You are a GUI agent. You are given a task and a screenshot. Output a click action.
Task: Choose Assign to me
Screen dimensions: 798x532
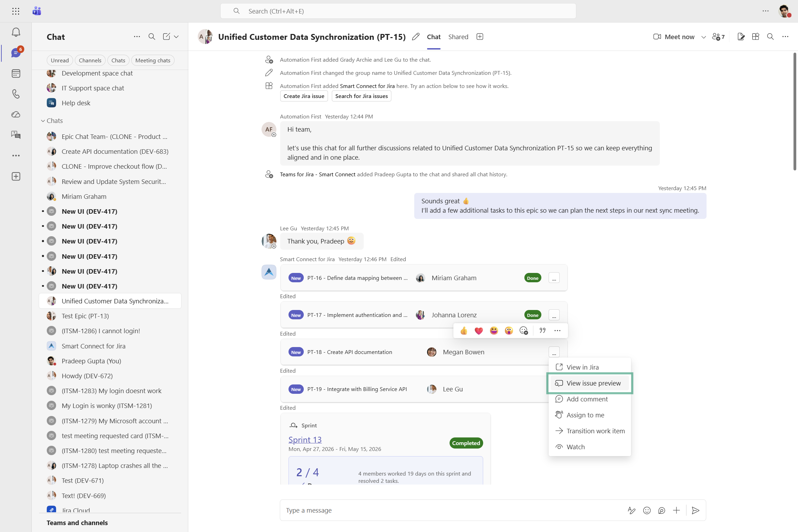[589, 415]
